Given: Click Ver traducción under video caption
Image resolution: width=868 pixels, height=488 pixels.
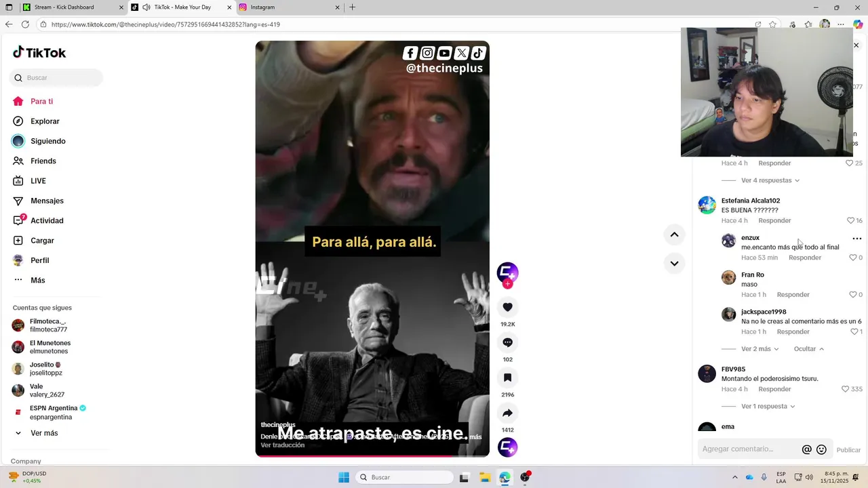Looking at the screenshot, I should point(283,445).
